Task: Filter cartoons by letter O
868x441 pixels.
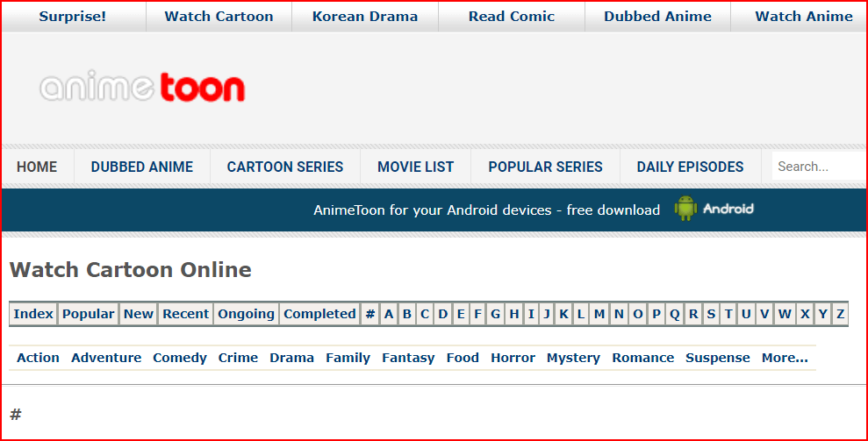Action: [638, 314]
